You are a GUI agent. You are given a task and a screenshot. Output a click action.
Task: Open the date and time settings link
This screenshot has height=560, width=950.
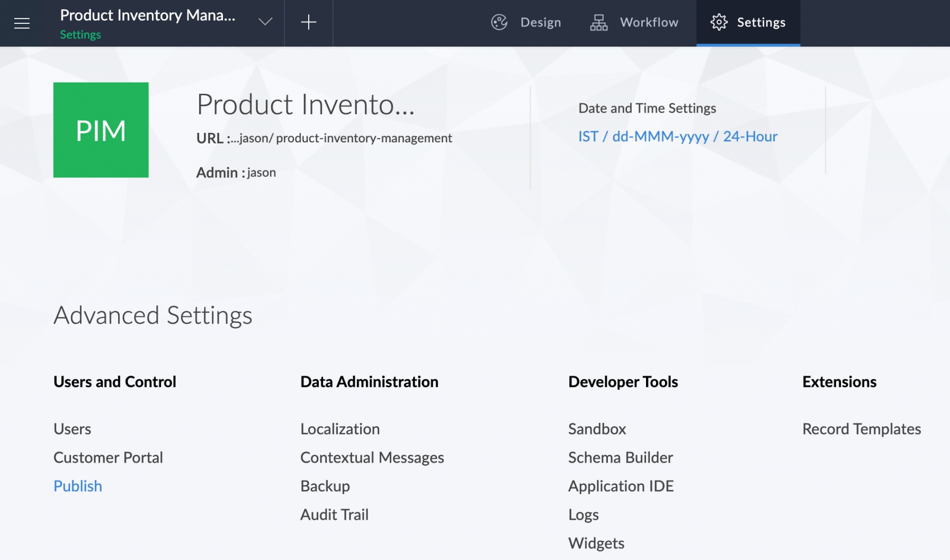(677, 137)
